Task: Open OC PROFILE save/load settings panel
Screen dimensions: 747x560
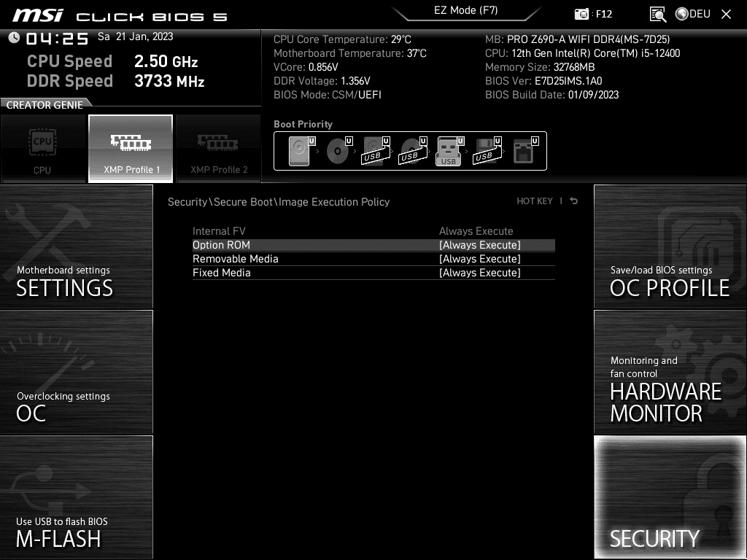Action: pyautogui.click(x=670, y=246)
